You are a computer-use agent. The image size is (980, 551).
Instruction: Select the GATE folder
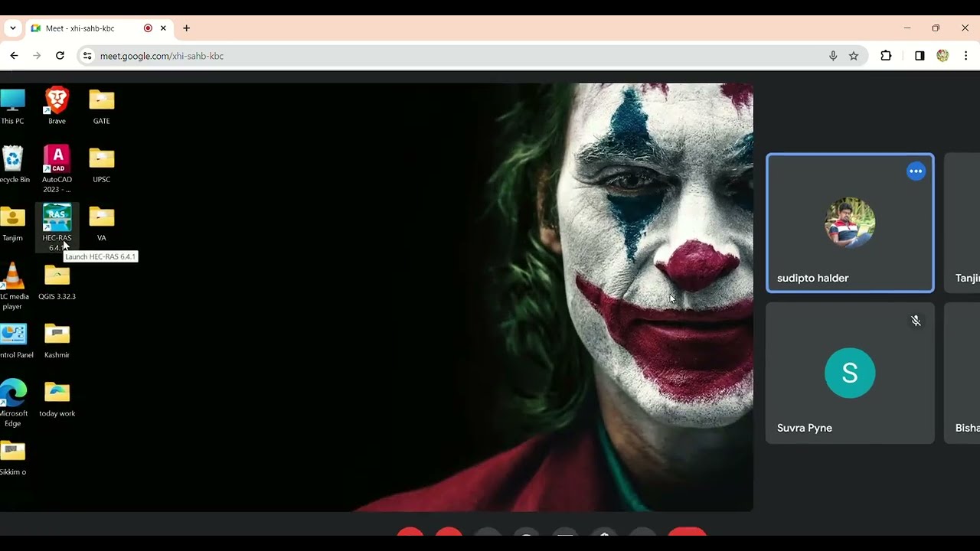(x=101, y=106)
